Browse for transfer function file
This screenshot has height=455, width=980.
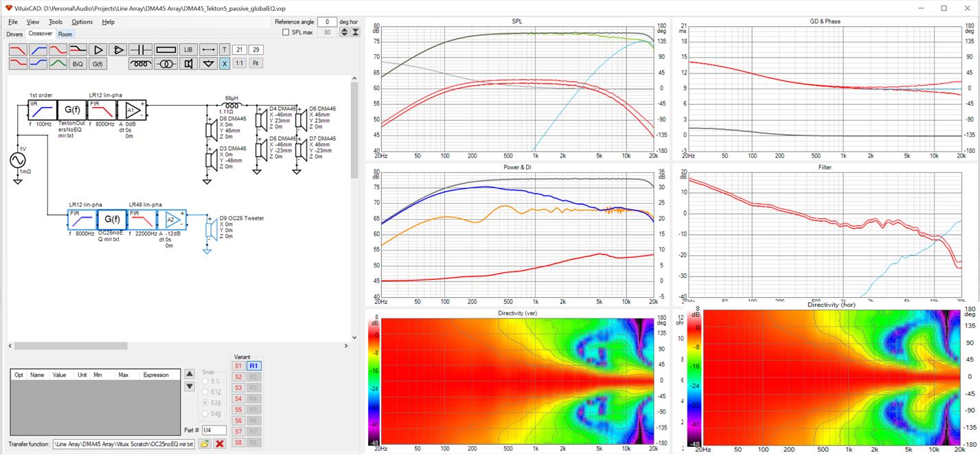(x=204, y=444)
